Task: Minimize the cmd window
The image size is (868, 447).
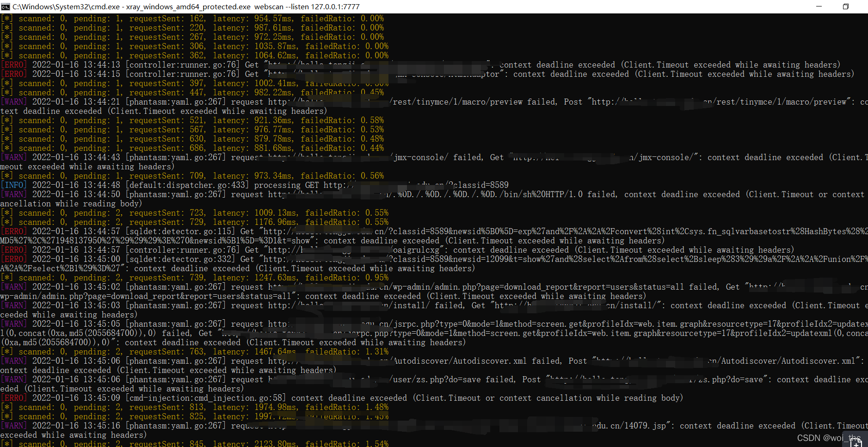Action: pyautogui.click(x=819, y=6)
